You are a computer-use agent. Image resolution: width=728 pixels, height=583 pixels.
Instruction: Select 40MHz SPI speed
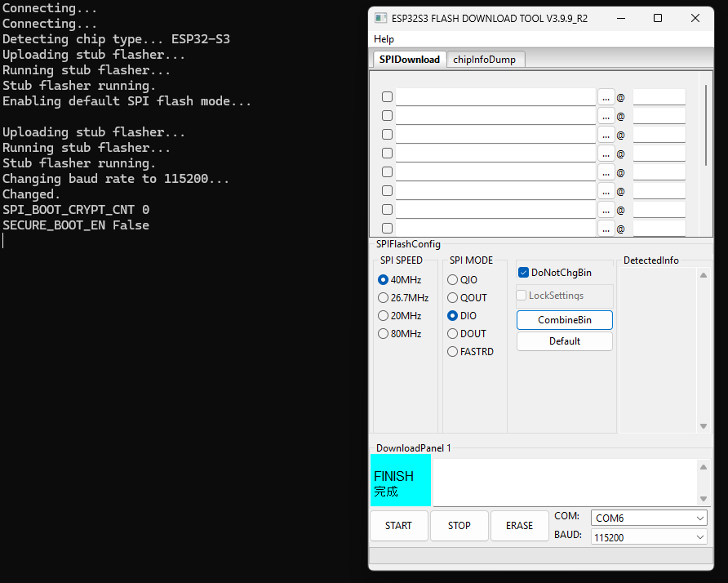pyautogui.click(x=400, y=279)
